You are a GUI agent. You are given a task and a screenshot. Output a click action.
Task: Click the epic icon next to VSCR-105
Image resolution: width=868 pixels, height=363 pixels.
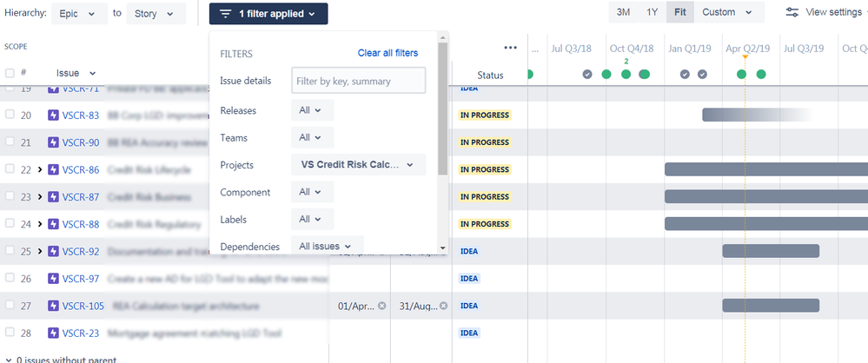53,306
